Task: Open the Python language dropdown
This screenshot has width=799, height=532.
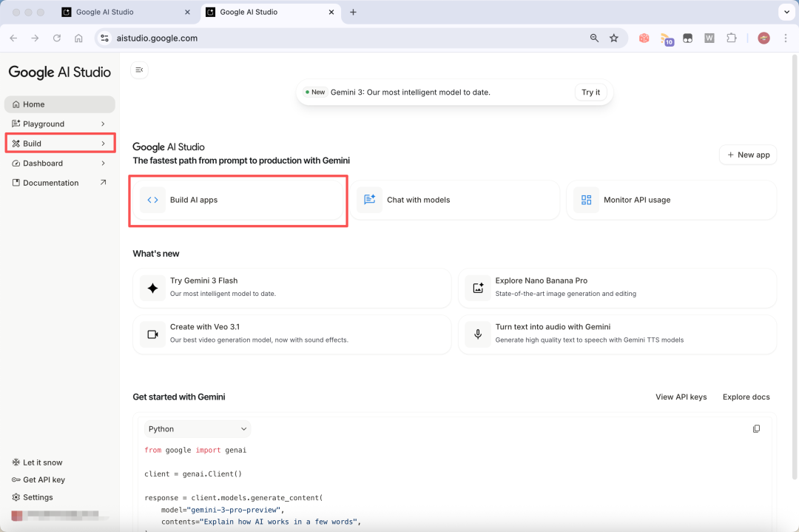Action: pos(198,429)
